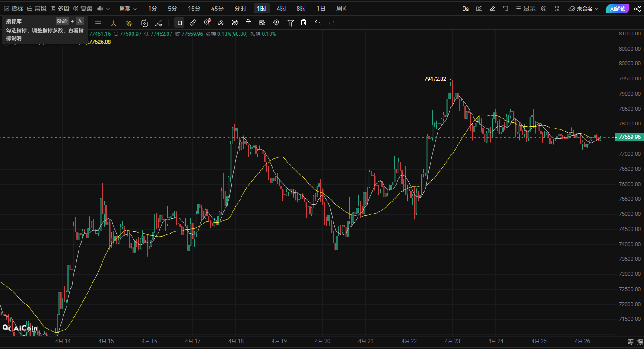Select the 15分 timeframe tab
Image resolution: width=644 pixels, height=349 pixels.
[194, 9]
